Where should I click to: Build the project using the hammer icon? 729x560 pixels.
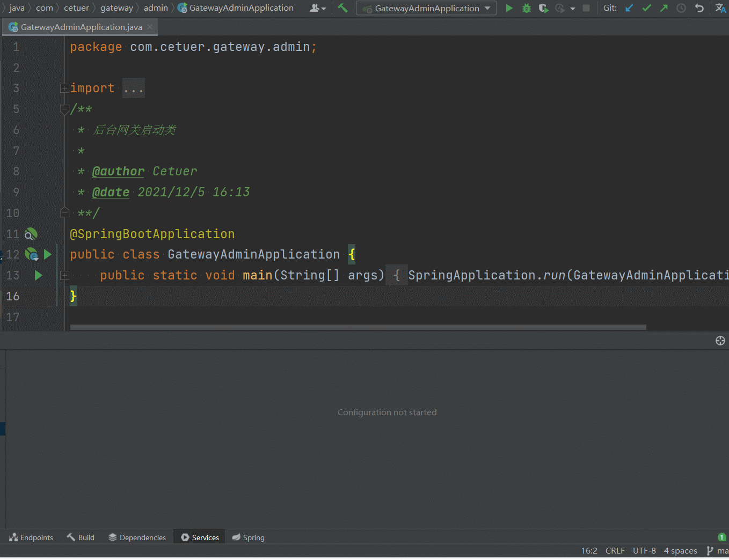coord(342,8)
